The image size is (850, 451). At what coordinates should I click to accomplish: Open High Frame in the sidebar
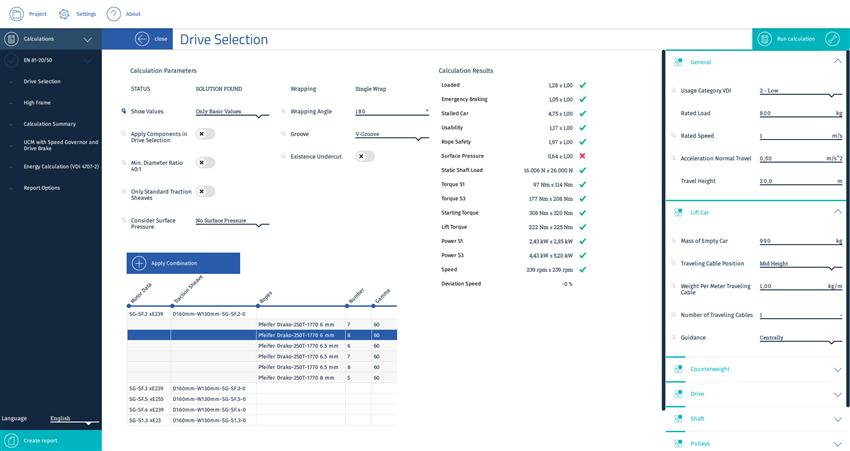click(37, 102)
